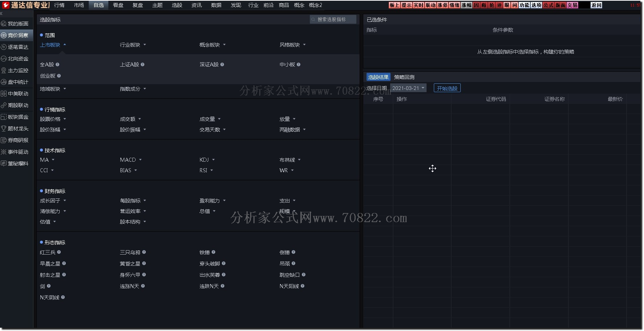Click 板上 toolbar button
This screenshot has height=331, width=644.
tap(395, 5)
